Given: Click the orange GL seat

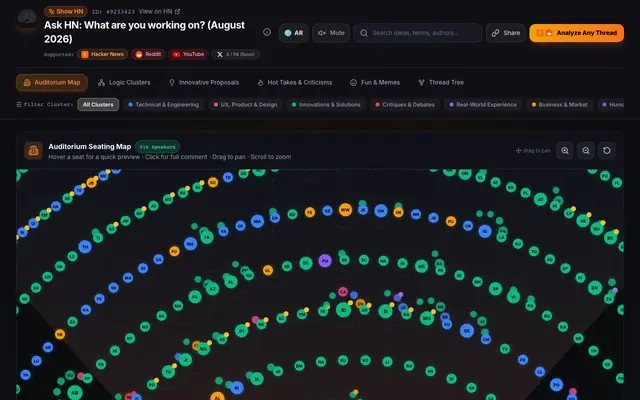Looking at the screenshot, I should (268, 270).
